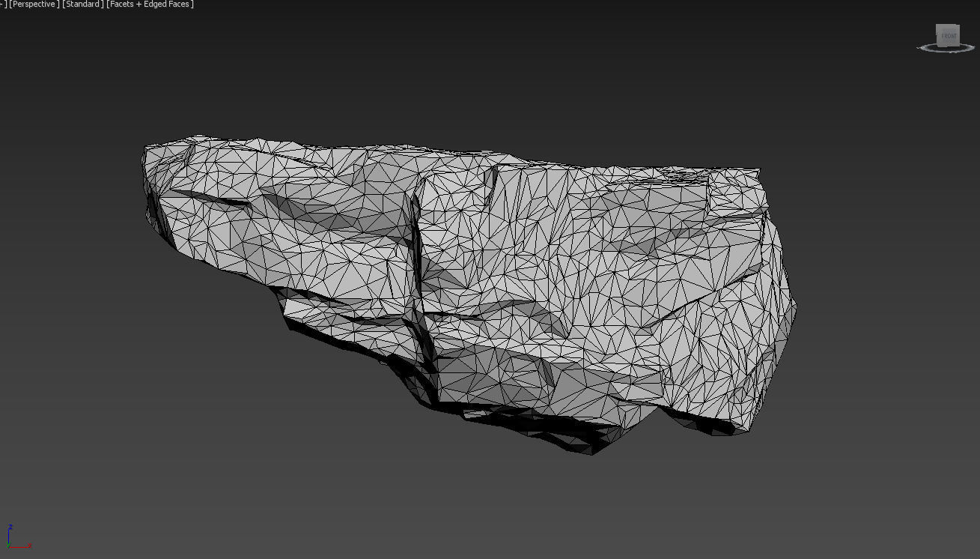Click the Front face of the ViewCube
Viewport: 980px width, 559px height.
point(948,35)
